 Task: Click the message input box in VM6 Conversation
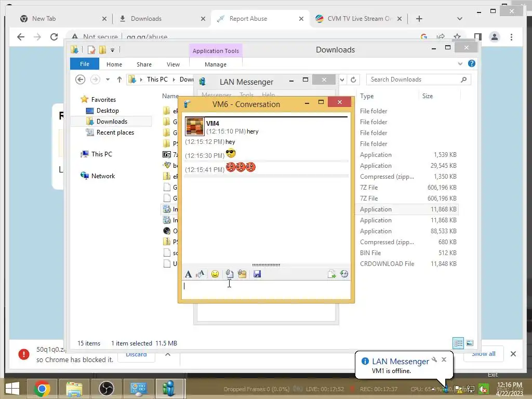tap(267, 289)
